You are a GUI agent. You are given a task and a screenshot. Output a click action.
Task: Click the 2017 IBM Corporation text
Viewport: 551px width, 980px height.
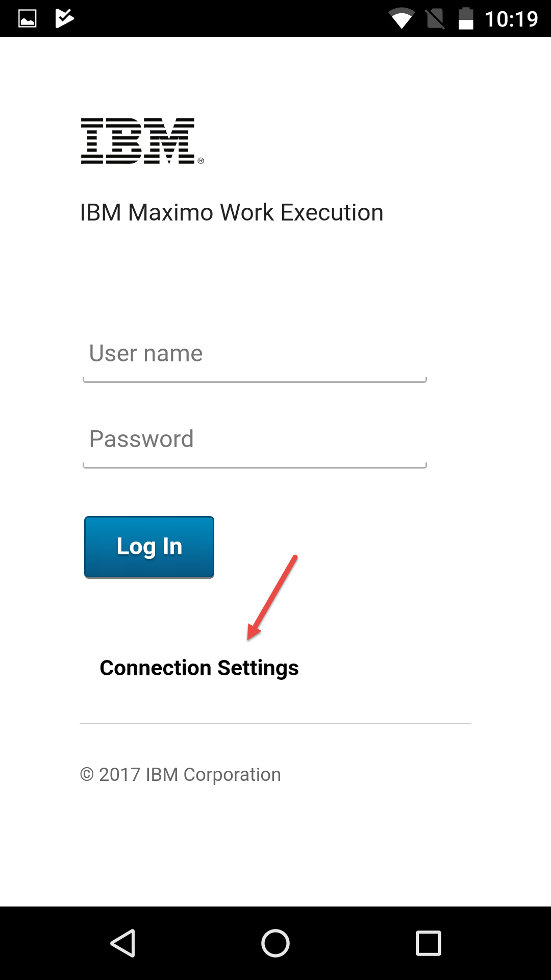pyautogui.click(x=190, y=775)
